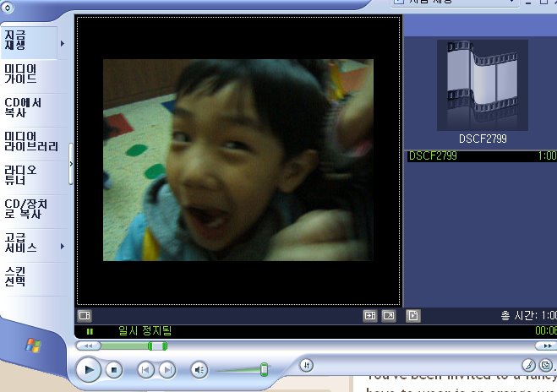Switch the player to skin mode
The height and width of the screenshot is (392, 557).
click(545, 365)
